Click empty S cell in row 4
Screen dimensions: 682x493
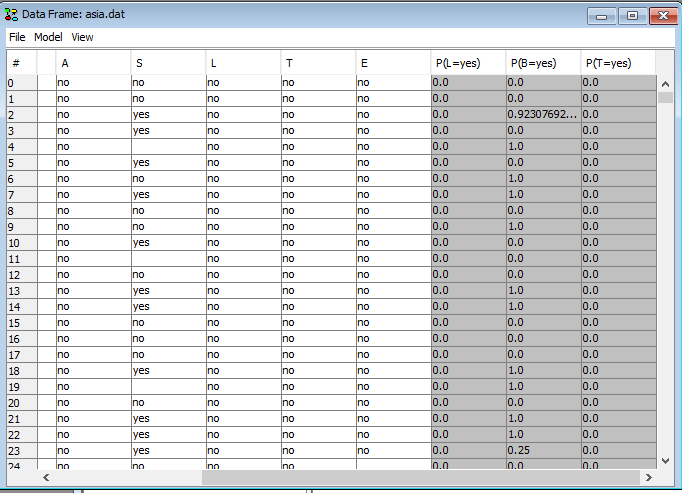click(168, 147)
